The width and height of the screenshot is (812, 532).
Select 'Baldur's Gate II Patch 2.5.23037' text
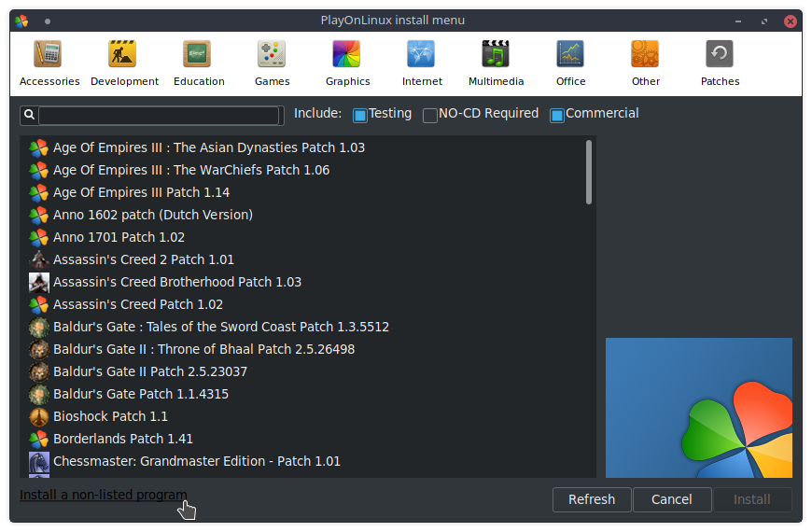(150, 372)
